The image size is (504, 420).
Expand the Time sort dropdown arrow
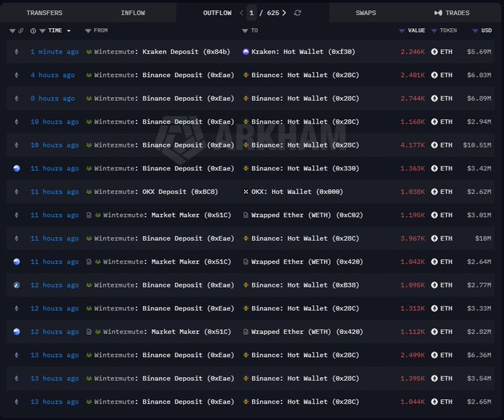(x=69, y=31)
